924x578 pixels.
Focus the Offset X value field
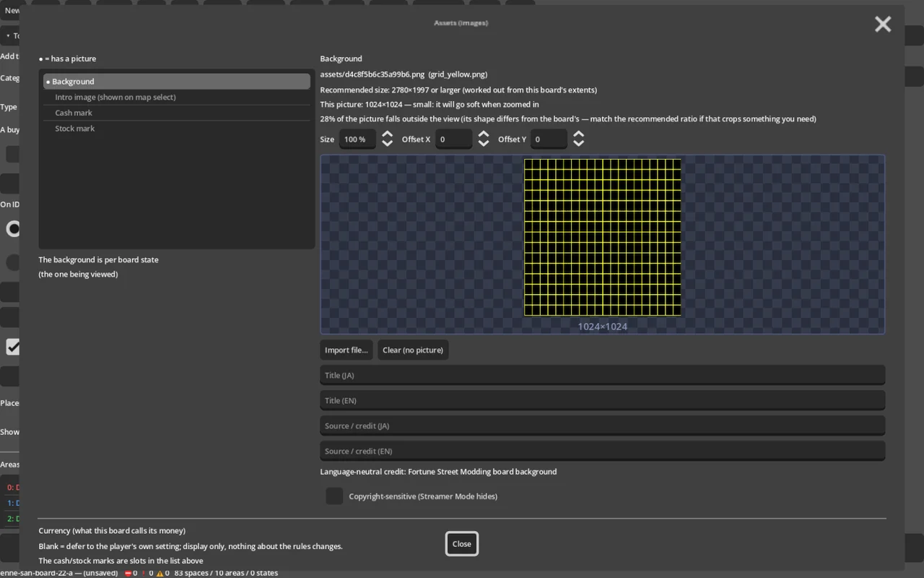coord(453,139)
